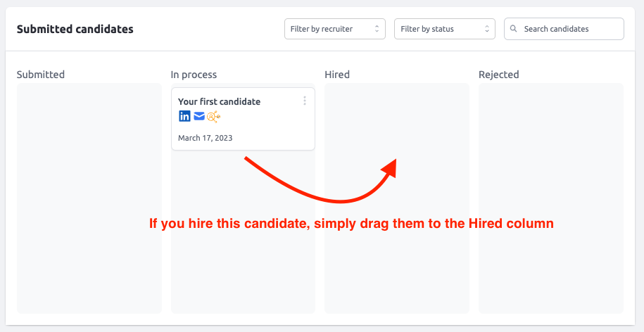The image size is (644, 332).
Task: Open the Filter by recruiter dropdown
Action: [335, 29]
